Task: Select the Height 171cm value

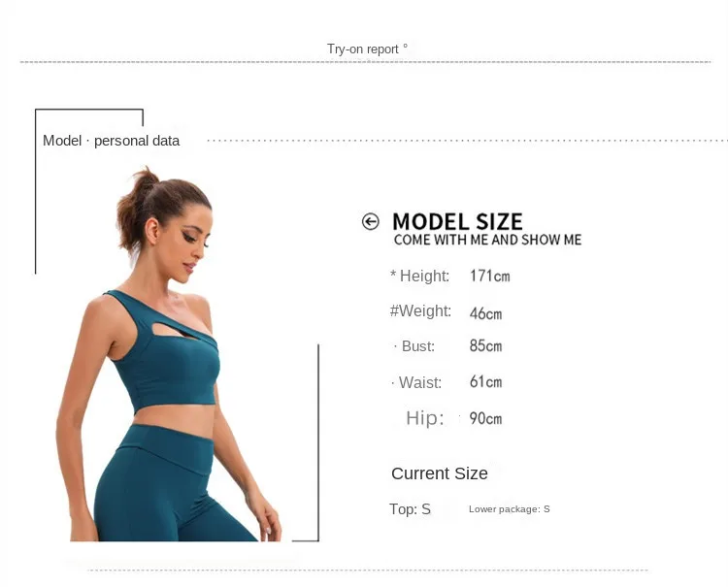Action: [490, 276]
